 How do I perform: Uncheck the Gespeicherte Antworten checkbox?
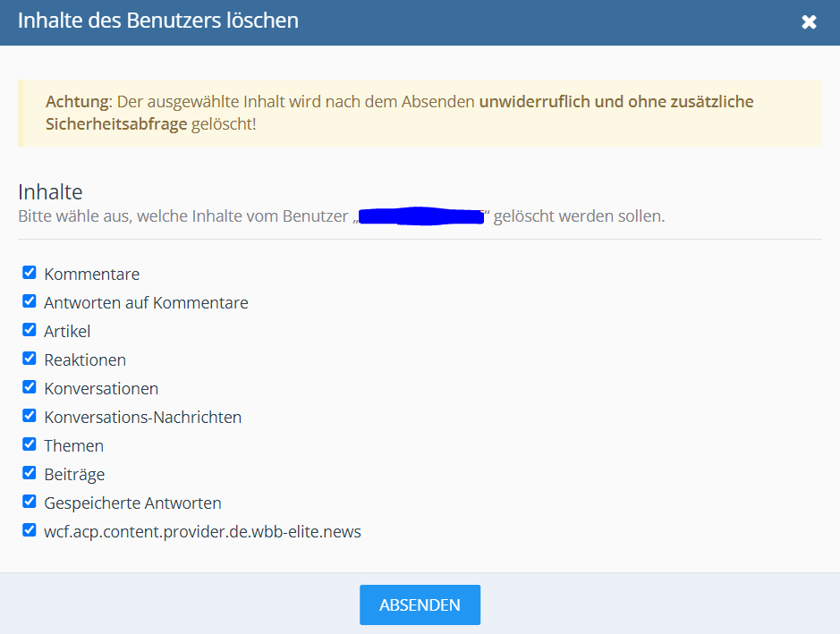tap(30, 502)
